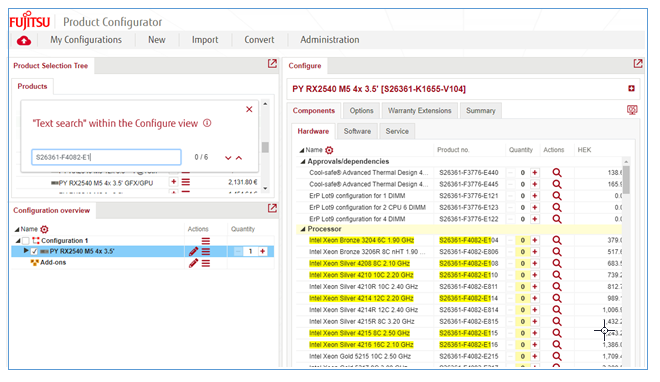Screen dimensions: 660x382
Task: Open menu for PY RX2540 M5 4x 3.5' overview row
Action: 206,252
